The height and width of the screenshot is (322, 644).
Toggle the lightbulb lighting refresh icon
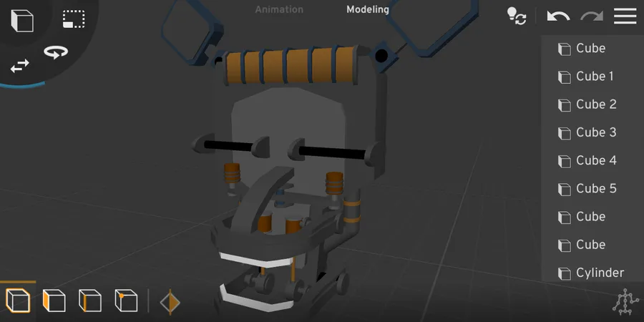coord(517,16)
